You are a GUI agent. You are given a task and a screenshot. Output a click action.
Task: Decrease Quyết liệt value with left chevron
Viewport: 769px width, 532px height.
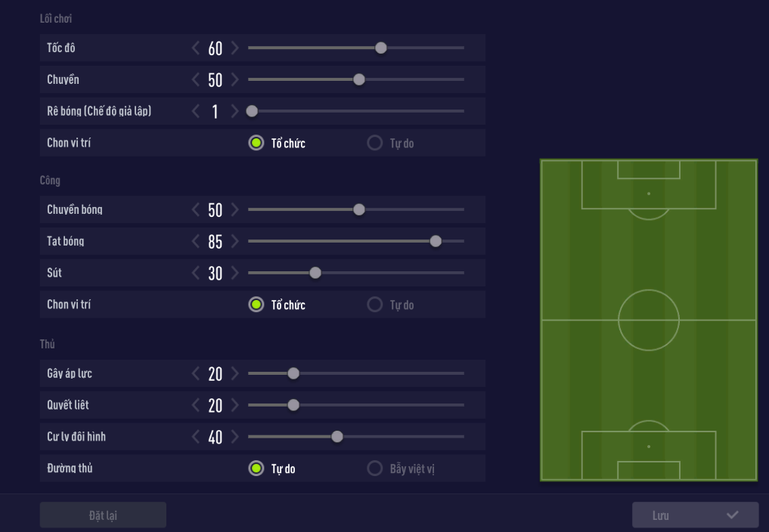pos(197,406)
